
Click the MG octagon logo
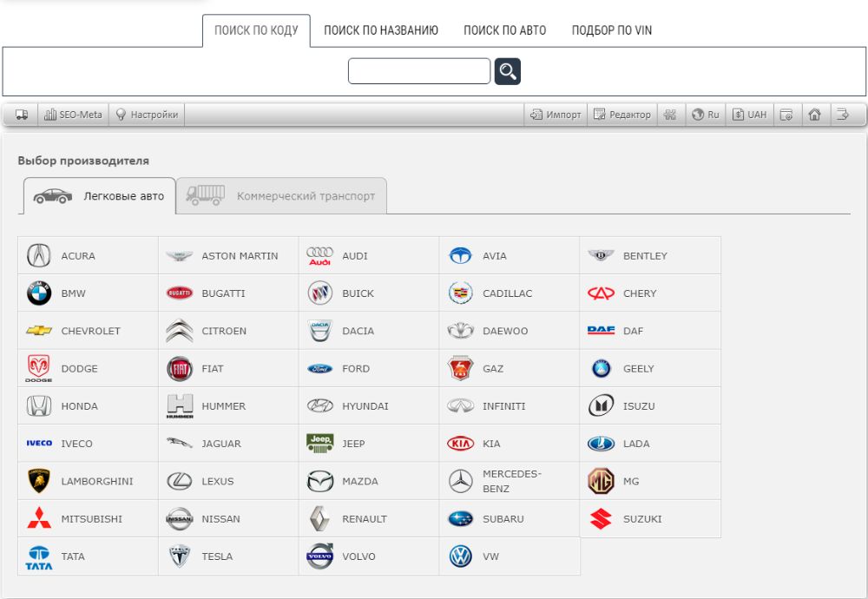601,481
